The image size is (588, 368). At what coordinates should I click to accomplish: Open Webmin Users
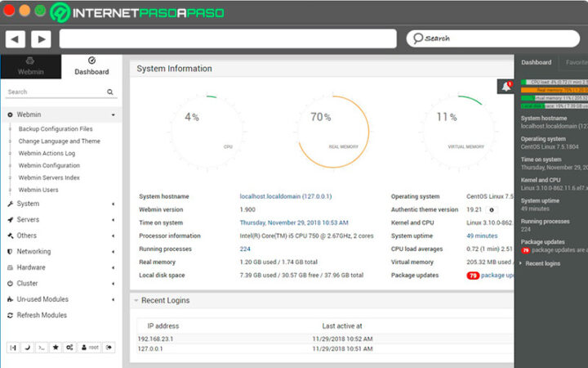[38, 190]
